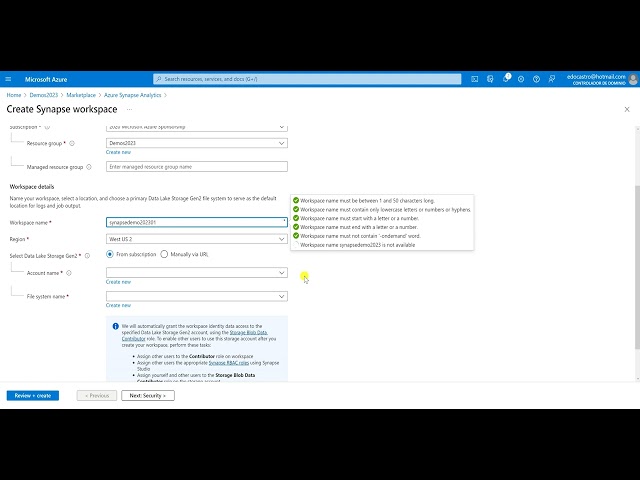Open the help question mark icon

tap(536, 79)
